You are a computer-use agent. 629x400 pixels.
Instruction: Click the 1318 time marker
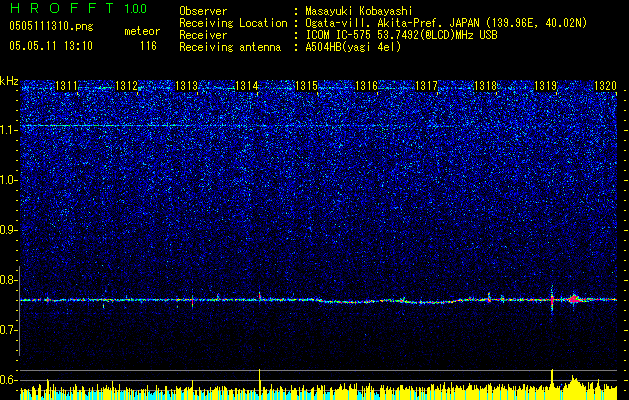[486, 86]
